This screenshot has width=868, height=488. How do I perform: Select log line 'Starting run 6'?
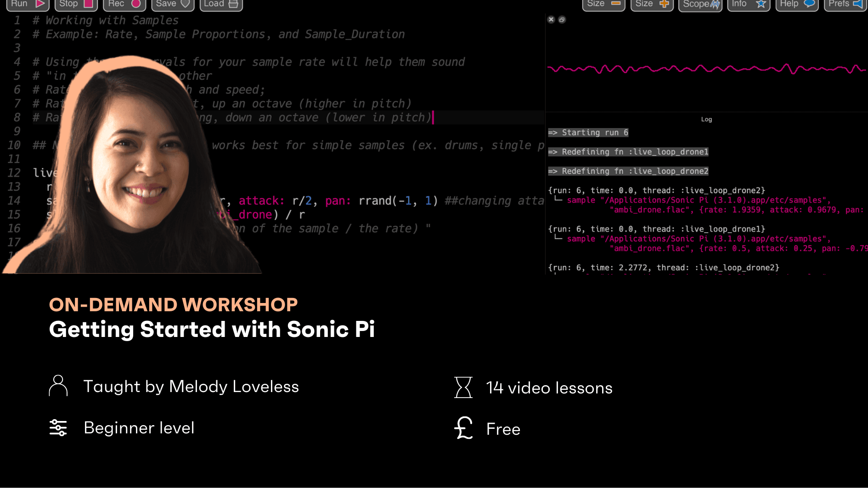(x=588, y=133)
